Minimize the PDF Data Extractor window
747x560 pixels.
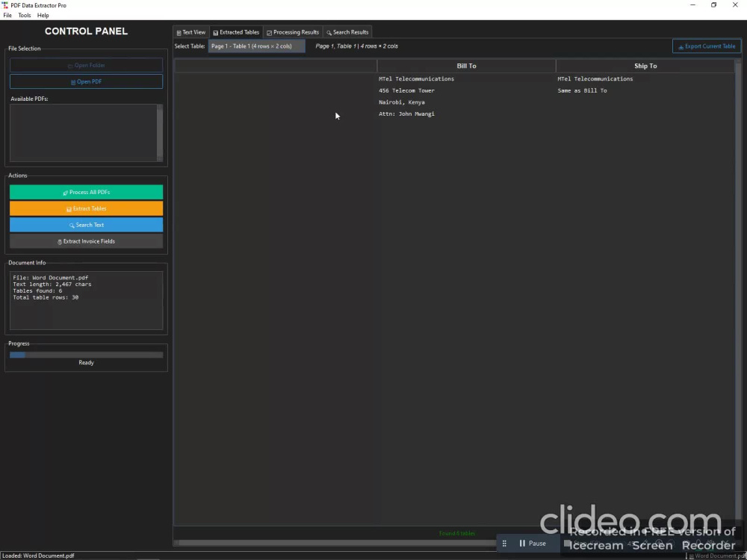pos(692,5)
